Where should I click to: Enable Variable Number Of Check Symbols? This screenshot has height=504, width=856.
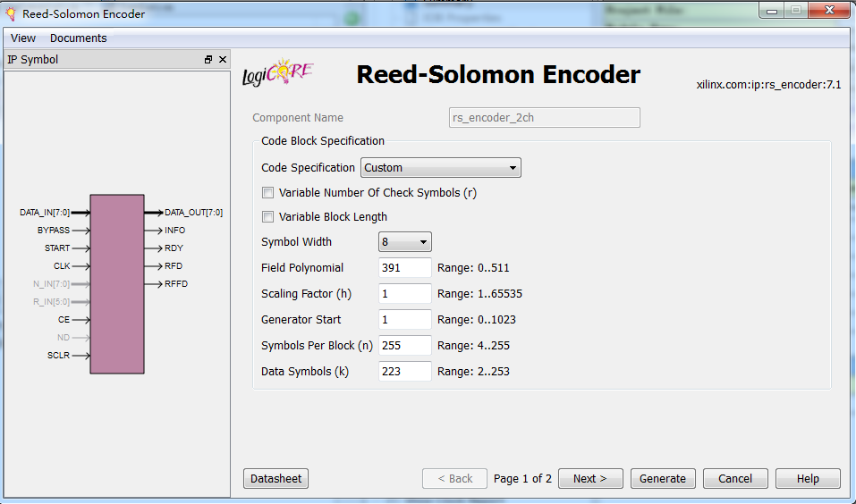coord(267,192)
